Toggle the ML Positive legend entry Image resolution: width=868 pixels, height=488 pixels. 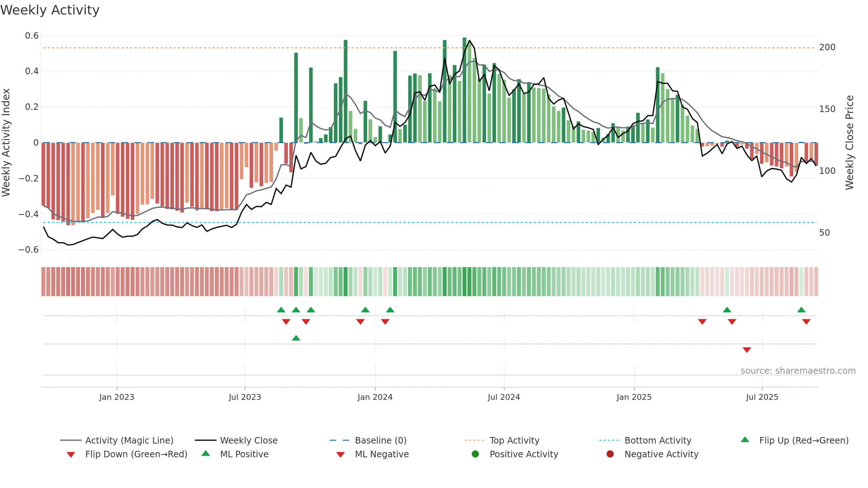(235, 454)
